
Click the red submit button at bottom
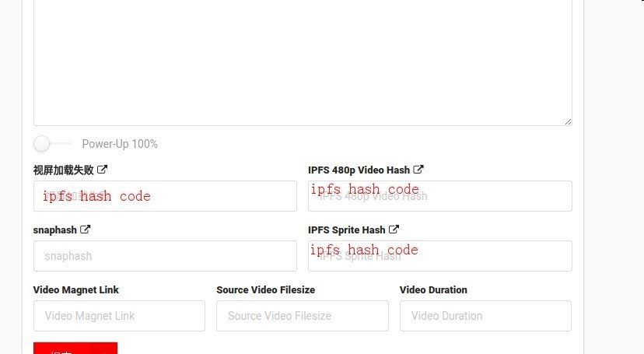tap(75, 349)
